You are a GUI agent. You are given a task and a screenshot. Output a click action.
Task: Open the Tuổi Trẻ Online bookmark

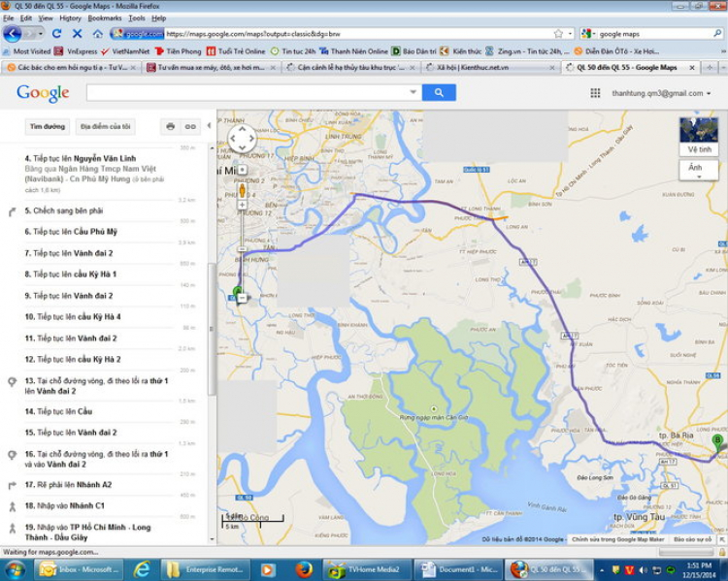click(x=236, y=51)
